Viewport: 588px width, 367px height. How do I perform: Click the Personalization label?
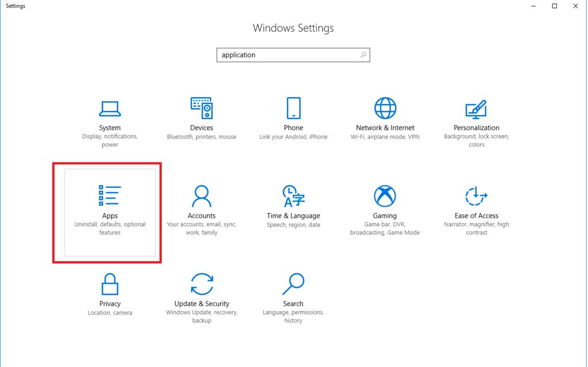tap(476, 128)
